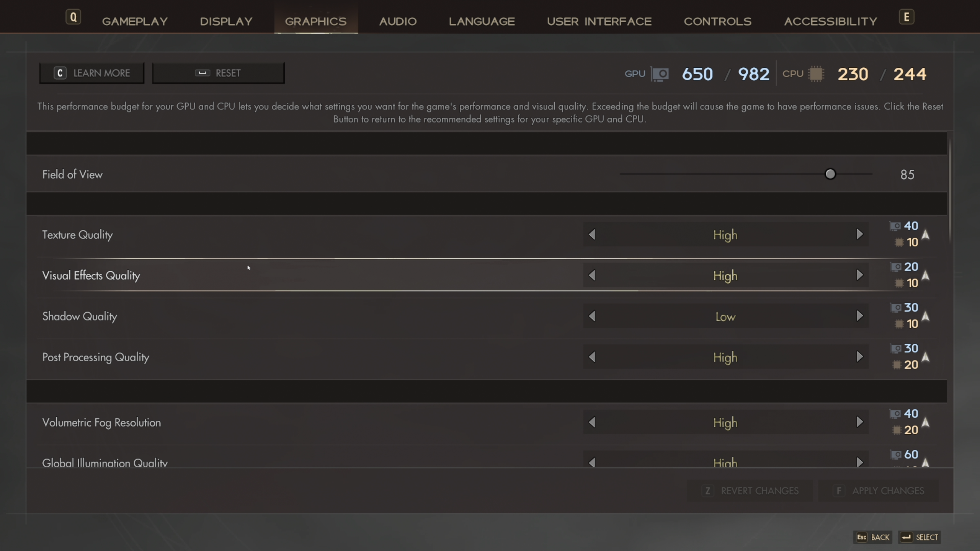Click the Learn More button

tap(92, 73)
